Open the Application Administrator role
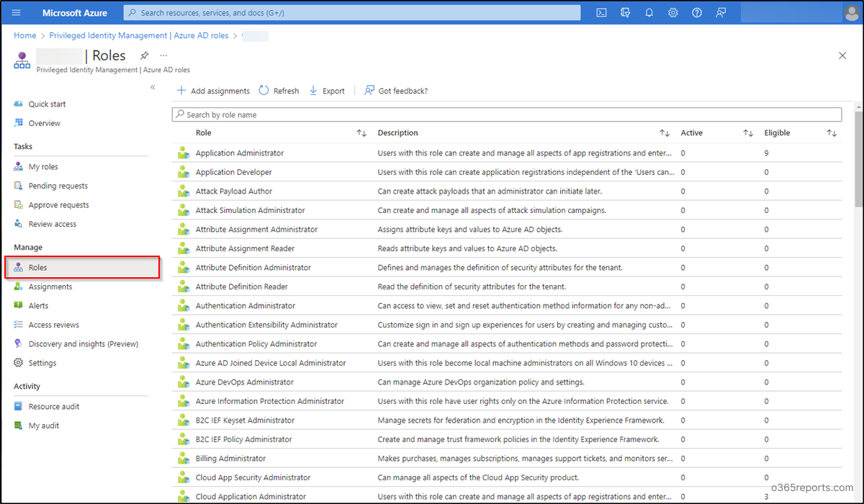864x504 pixels. tap(240, 153)
